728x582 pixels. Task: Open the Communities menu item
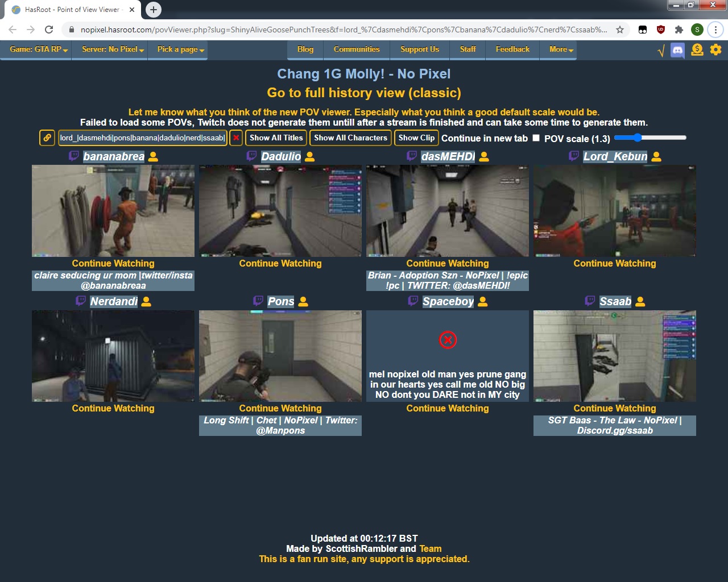(357, 49)
